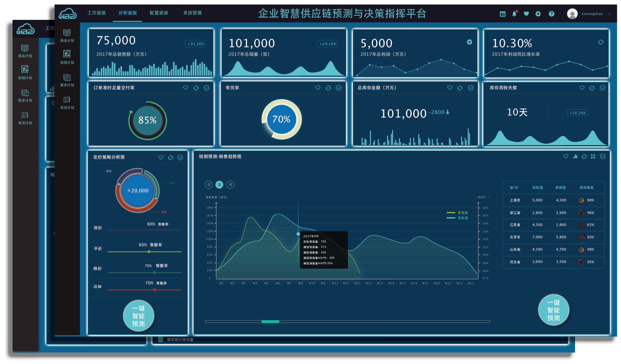
Task: Click the +35.26% badge on sales card
Action: click(x=195, y=44)
